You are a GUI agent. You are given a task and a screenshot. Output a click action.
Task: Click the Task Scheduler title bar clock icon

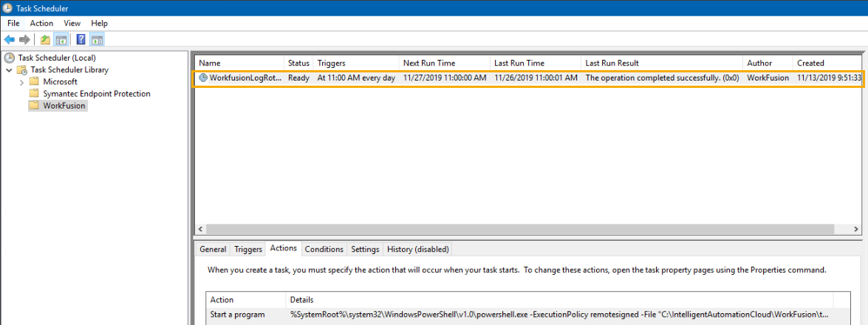pos(7,8)
